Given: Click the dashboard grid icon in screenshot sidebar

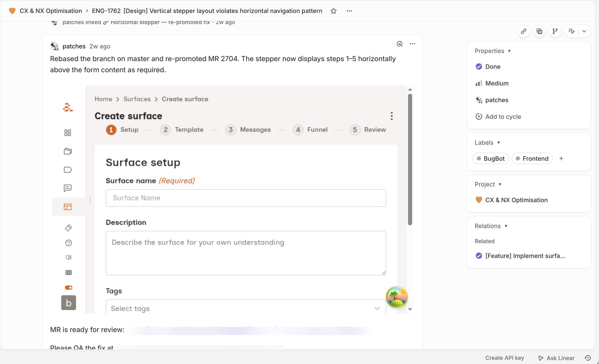Looking at the screenshot, I should point(68,133).
